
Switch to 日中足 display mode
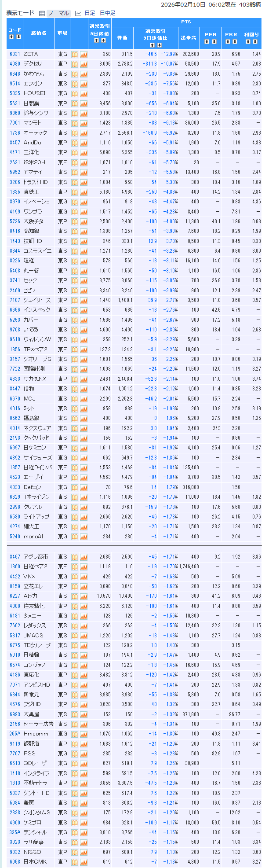107,13
